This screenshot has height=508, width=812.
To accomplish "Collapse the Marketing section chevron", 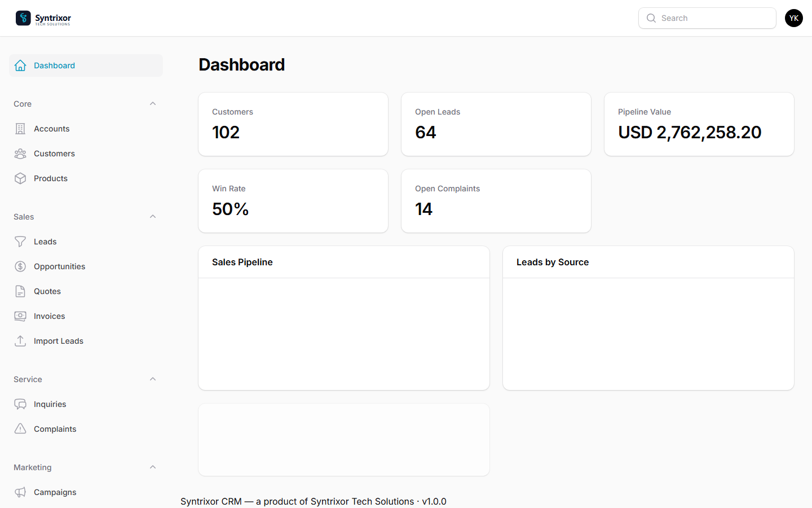I will (x=153, y=467).
